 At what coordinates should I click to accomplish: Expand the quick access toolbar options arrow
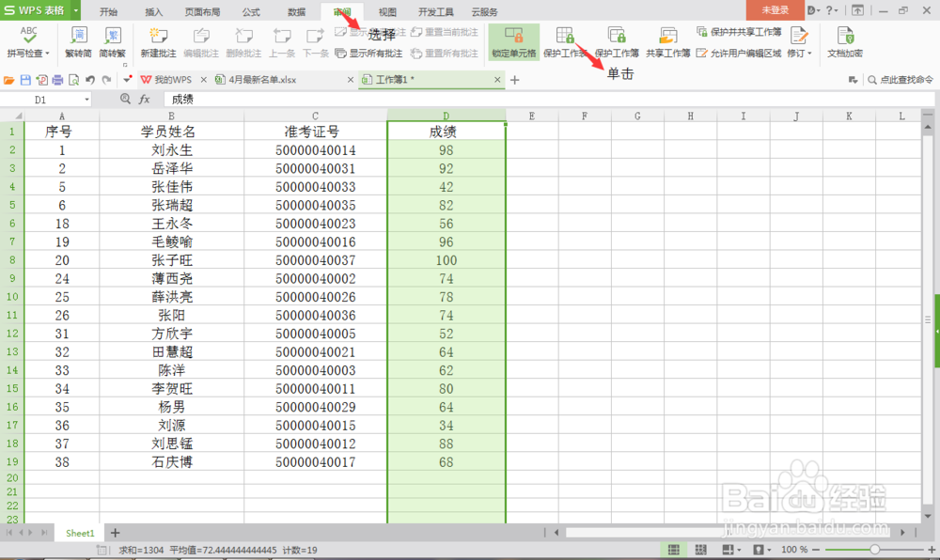127,79
